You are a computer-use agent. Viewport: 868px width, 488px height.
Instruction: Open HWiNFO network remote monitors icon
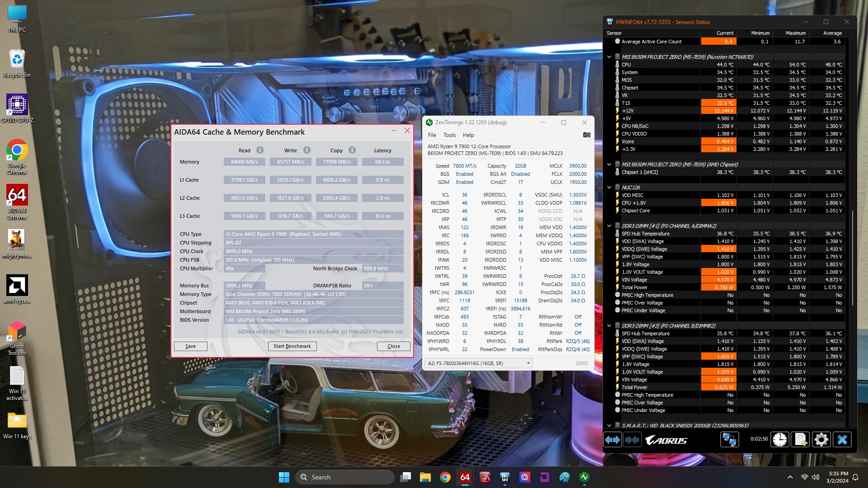pyautogui.click(x=729, y=439)
